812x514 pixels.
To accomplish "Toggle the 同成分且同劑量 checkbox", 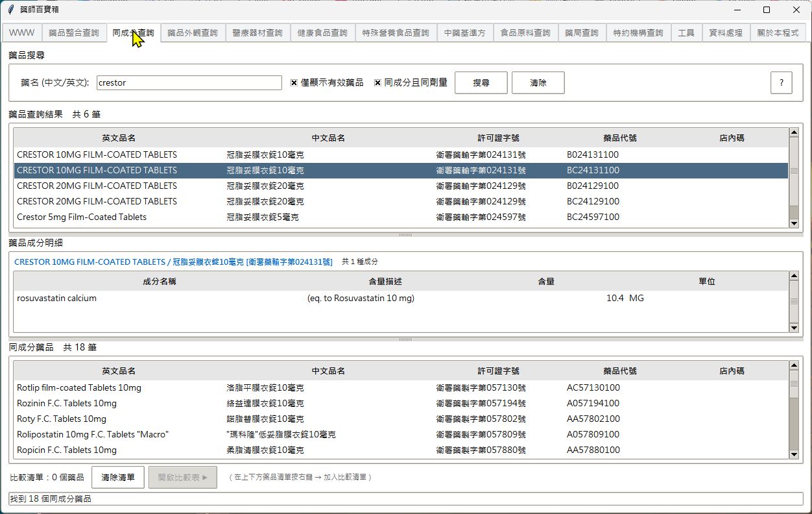I will 411,83.
